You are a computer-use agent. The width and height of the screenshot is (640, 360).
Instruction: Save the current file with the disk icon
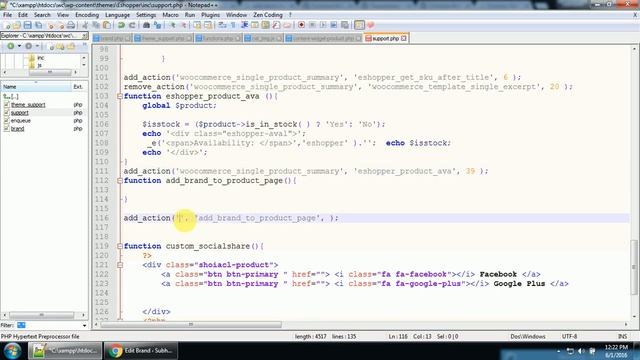click(27, 25)
